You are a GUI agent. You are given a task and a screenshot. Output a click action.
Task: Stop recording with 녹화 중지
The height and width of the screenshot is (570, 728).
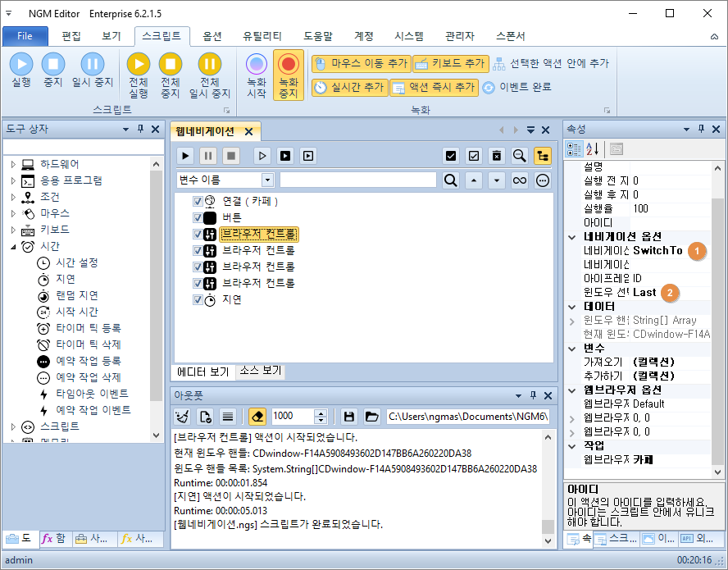289,75
